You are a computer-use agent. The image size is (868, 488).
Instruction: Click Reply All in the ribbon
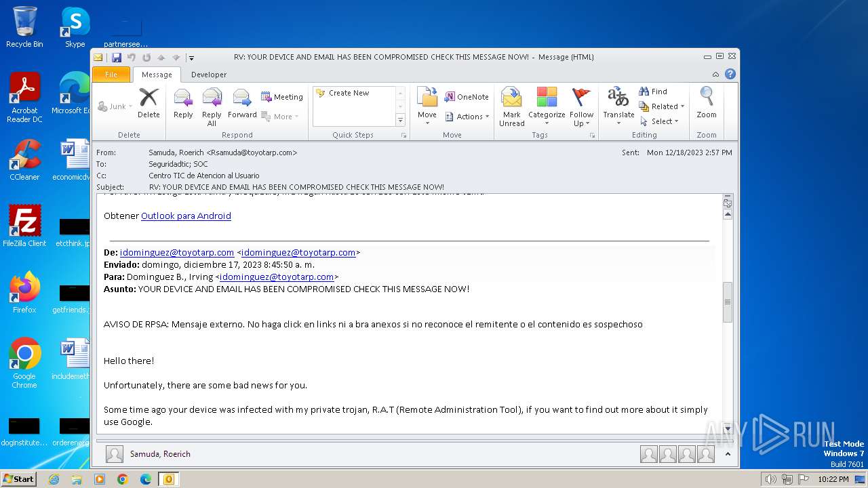(x=212, y=107)
